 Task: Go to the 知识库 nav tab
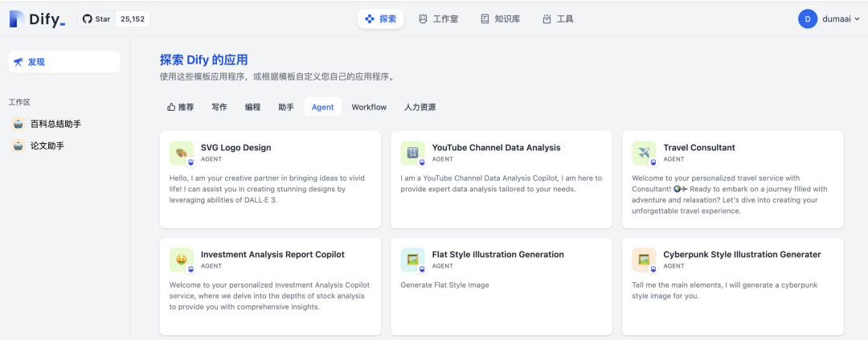click(x=501, y=18)
